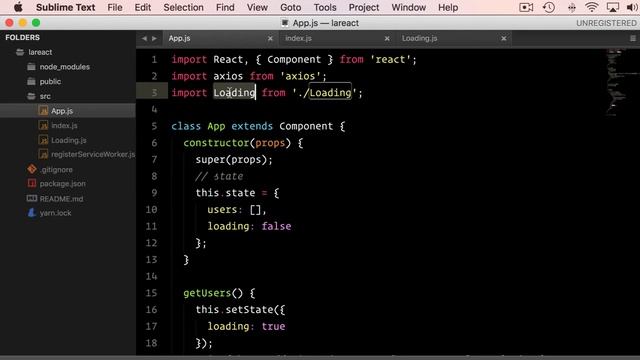Close the index.js tab

click(387, 38)
